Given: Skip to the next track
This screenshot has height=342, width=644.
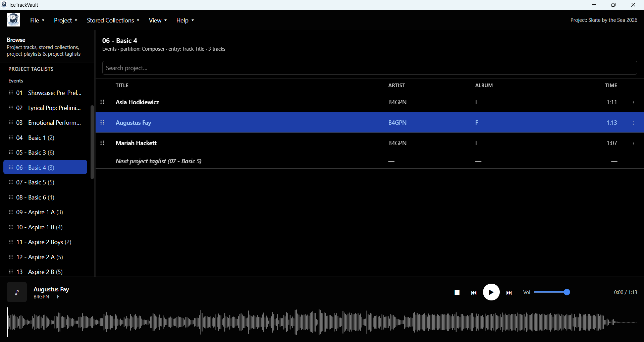Looking at the screenshot, I should (509, 292).
